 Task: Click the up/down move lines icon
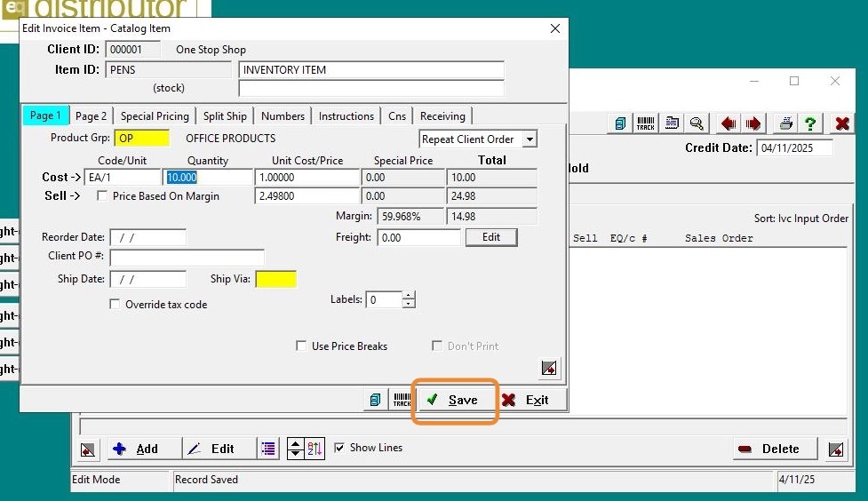pos(296,449)
